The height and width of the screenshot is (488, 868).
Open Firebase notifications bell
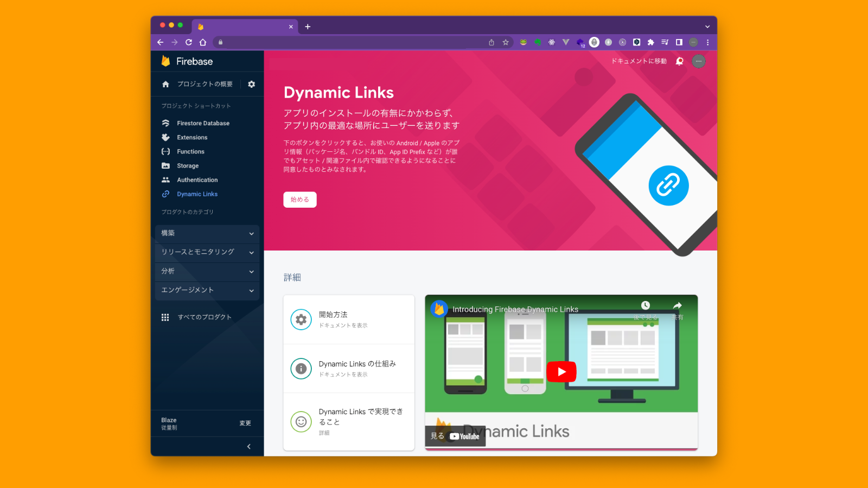click(x=679, y=61)
